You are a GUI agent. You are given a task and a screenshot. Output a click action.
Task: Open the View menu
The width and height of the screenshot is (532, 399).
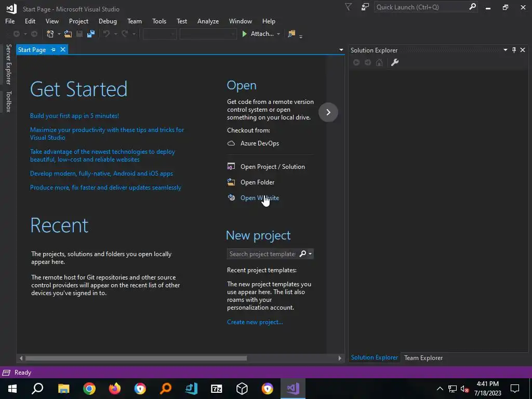pos(52,21)
